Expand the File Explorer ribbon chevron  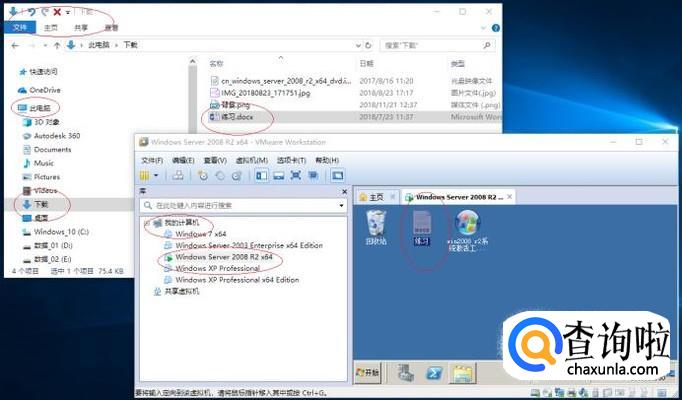click(x=484, y=28)
